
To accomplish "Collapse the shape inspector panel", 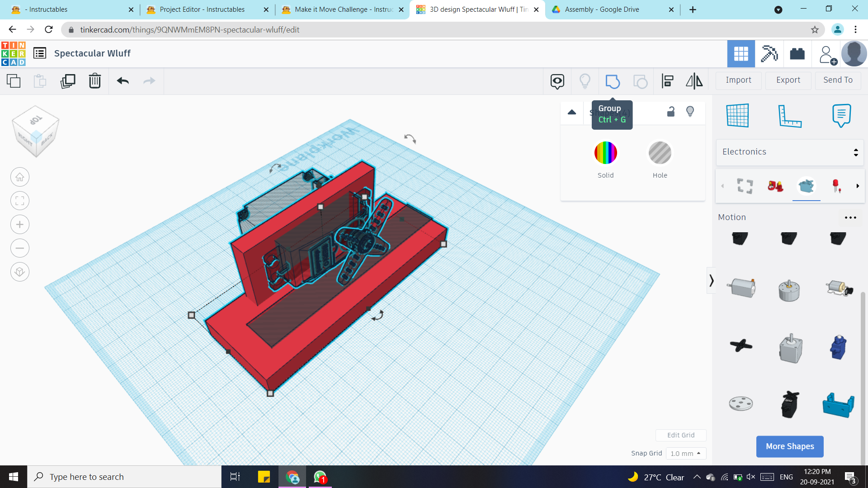I will [572, 112].
